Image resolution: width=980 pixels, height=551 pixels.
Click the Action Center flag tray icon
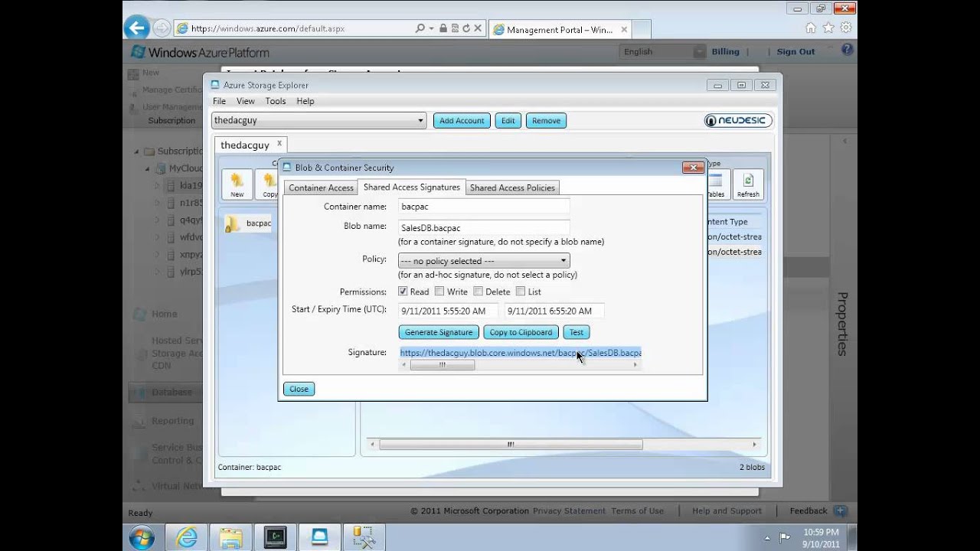[785, 537]
